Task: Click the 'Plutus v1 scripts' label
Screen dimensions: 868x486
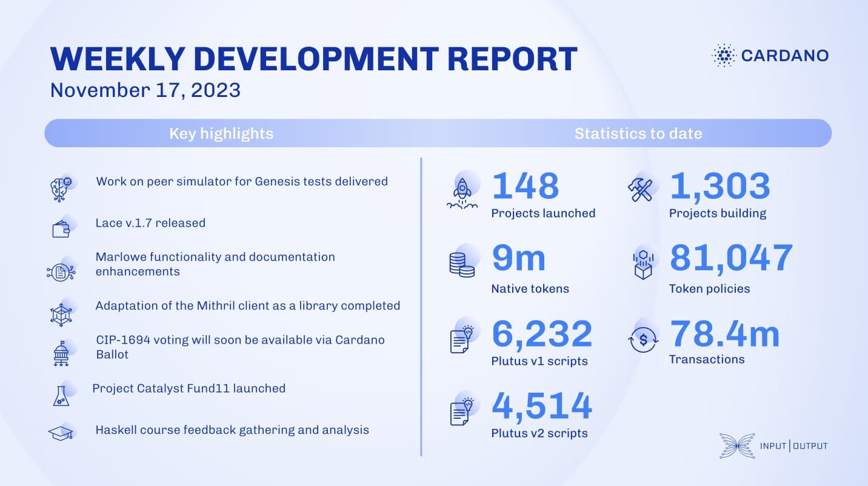Action: 539,361
